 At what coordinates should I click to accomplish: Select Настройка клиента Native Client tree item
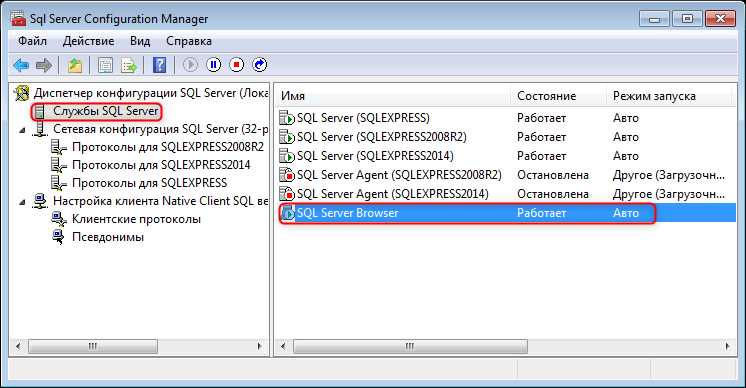pyautogui.click(x=160, y=201)
